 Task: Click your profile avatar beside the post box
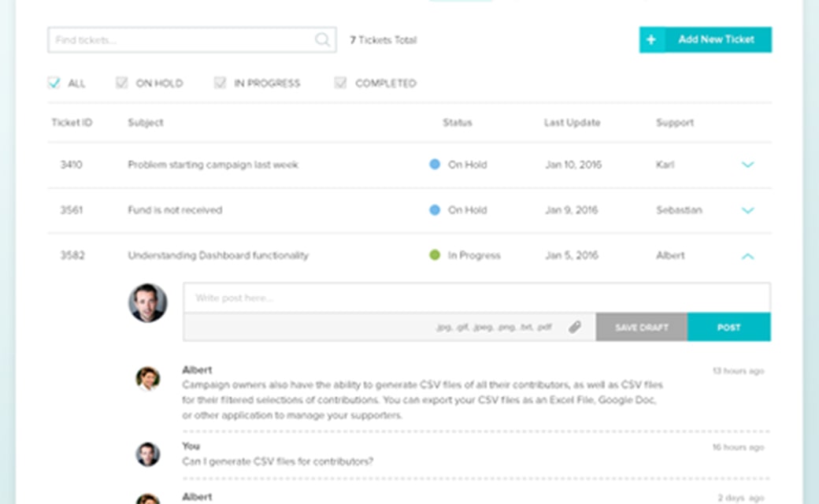coord(148,303)
